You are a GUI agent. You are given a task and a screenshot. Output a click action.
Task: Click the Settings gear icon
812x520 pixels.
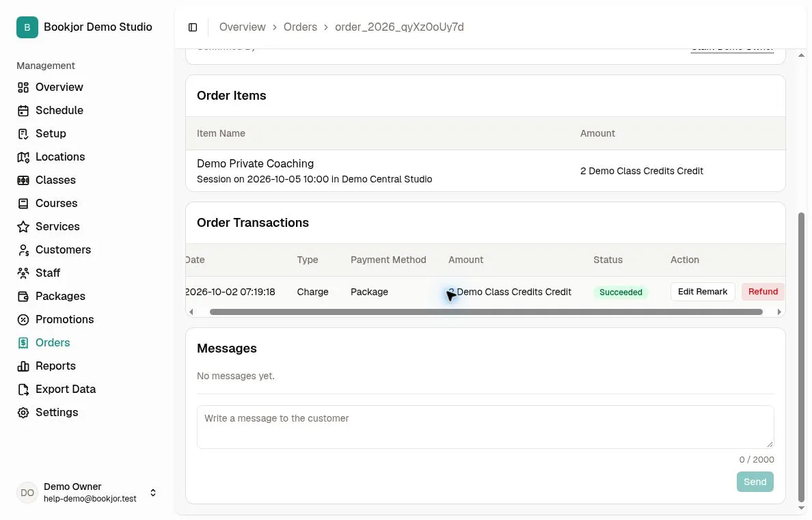coord(23,413)
